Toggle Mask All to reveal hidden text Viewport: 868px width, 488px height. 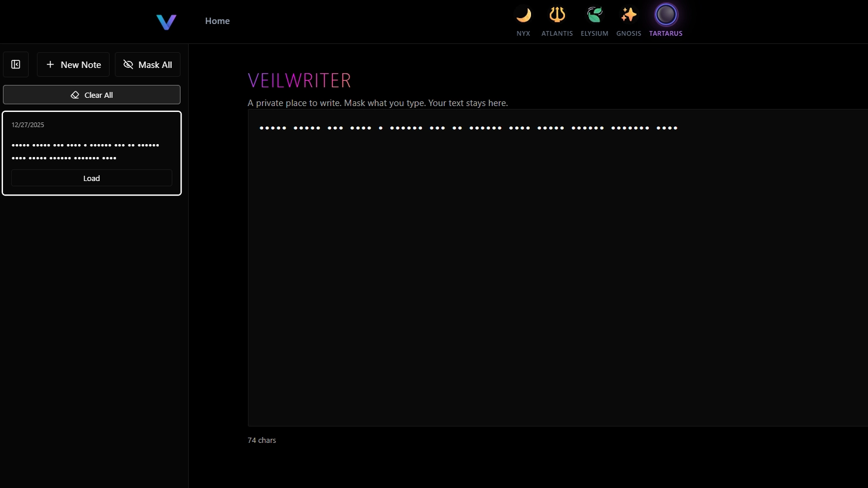(x=148, y=64)
